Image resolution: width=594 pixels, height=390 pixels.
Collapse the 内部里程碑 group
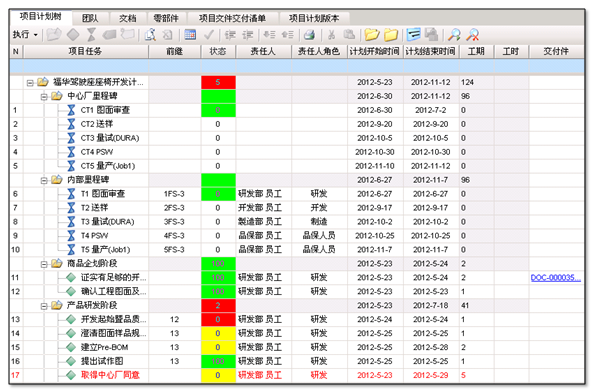[44, 180]
